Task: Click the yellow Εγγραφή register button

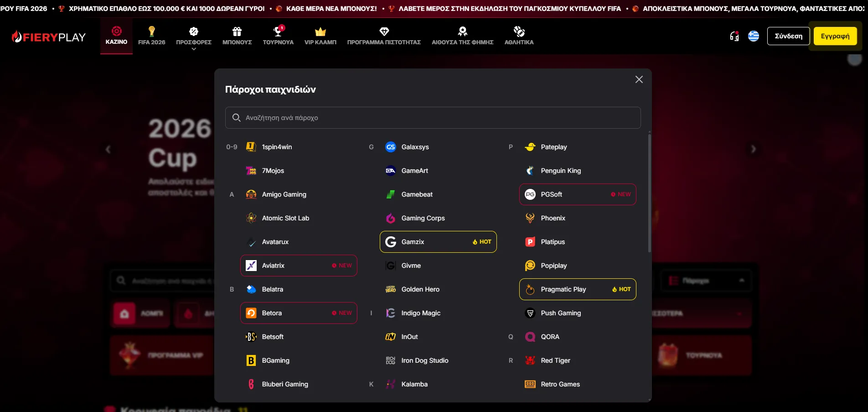Action: [x=835, y=36]
